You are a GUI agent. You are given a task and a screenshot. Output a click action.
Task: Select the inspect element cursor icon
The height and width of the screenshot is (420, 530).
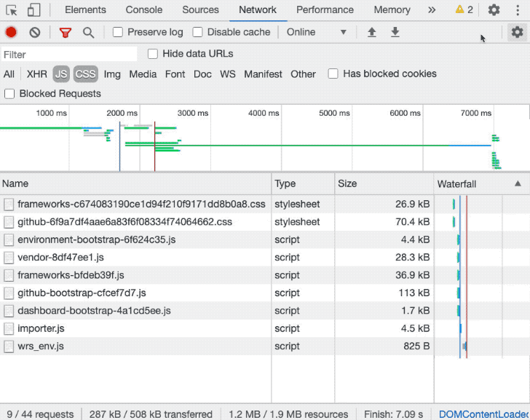coord(11,10)
